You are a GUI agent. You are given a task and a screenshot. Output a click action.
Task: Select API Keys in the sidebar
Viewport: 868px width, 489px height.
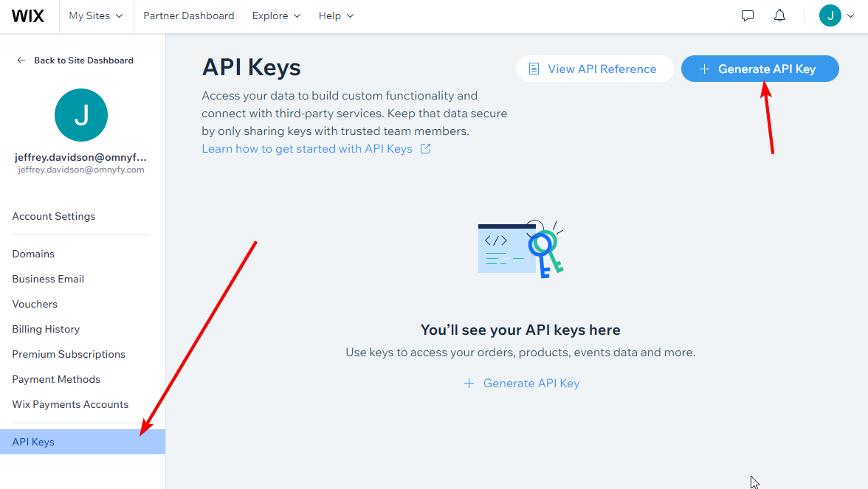(x=83, y=442)
